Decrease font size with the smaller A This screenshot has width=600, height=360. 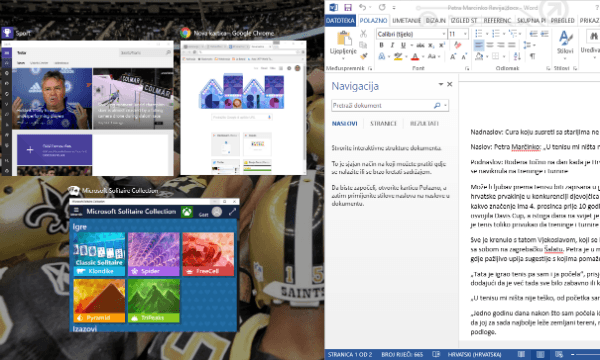click(464, 57)
